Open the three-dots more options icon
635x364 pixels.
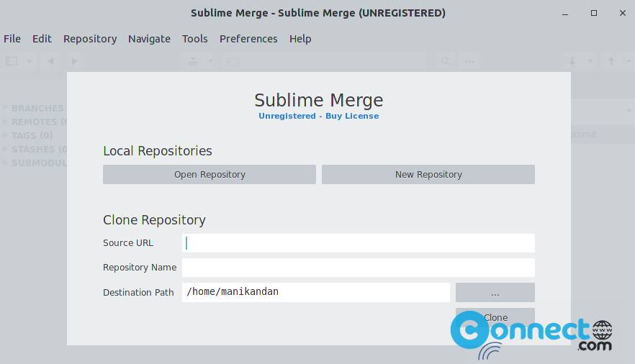pyautogui.click(x=469, y=61)
